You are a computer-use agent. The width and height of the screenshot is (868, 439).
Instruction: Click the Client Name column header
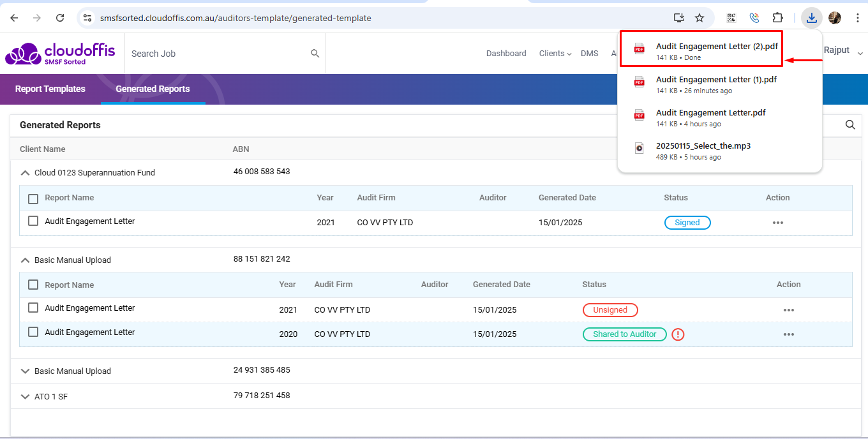[x=43, y=149]
